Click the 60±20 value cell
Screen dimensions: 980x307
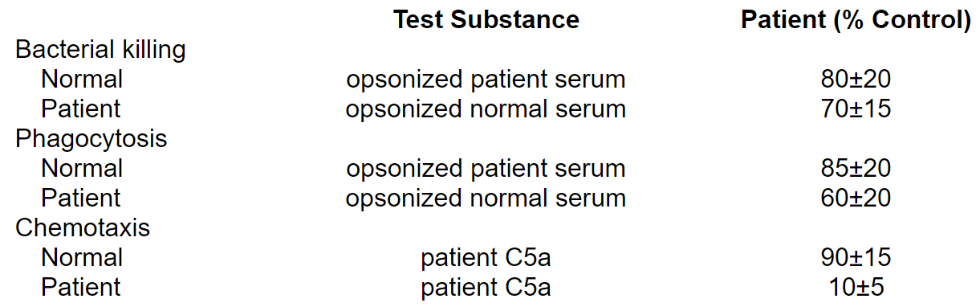click(x=856, y=198)
